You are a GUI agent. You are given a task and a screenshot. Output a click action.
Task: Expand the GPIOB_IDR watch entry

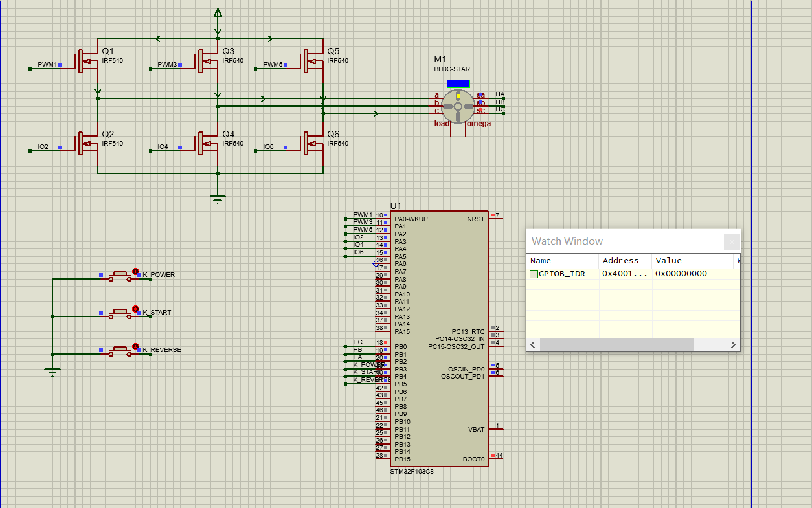tap(534, 274)
